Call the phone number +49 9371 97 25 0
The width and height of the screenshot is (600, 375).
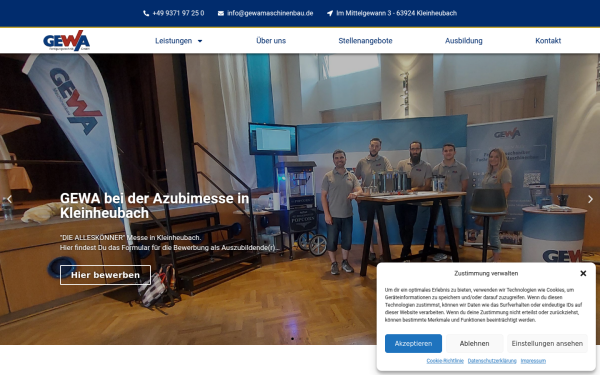[178, 13]
